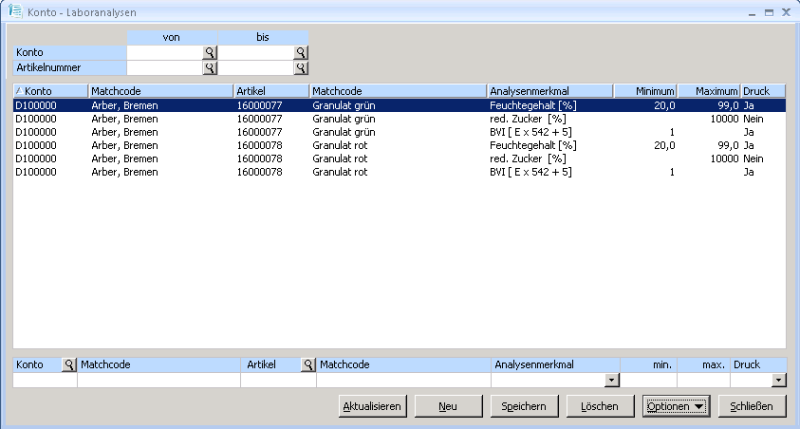Viewport: 800px width, 429px height.
Task: Click search icon for Konto von field
Action: coord(210,52)
